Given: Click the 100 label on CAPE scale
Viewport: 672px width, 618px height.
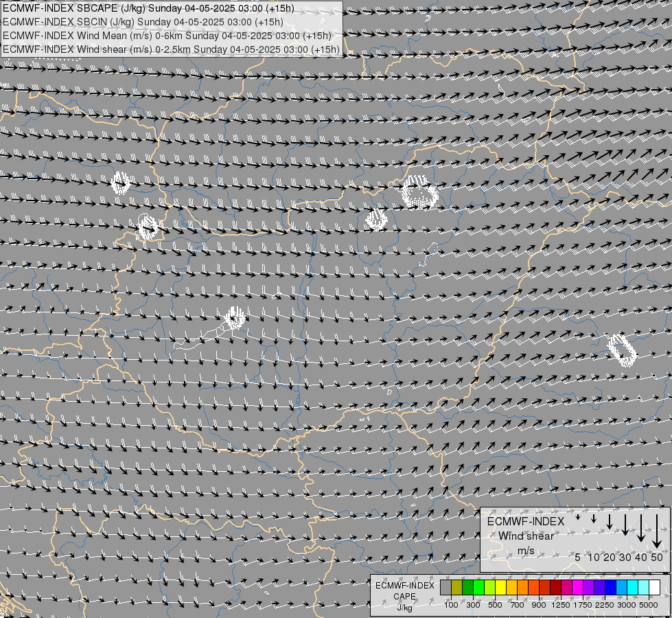Looking at the screenshot, I should (x=451, y=605).
